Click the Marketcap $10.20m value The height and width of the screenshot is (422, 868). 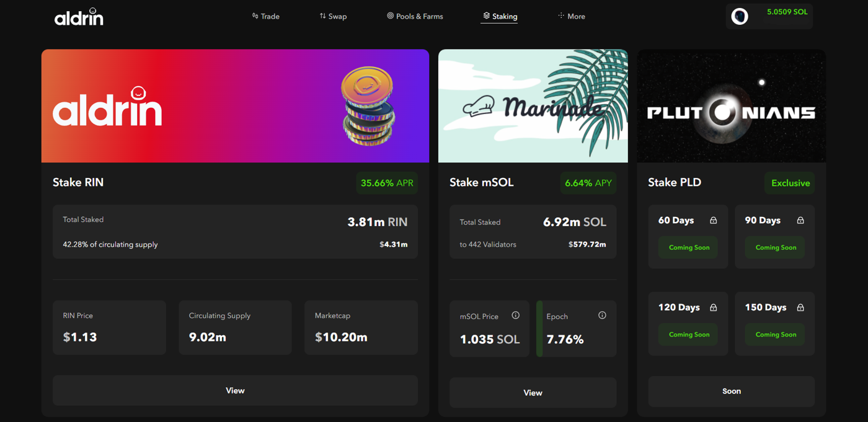click(341, 337)
